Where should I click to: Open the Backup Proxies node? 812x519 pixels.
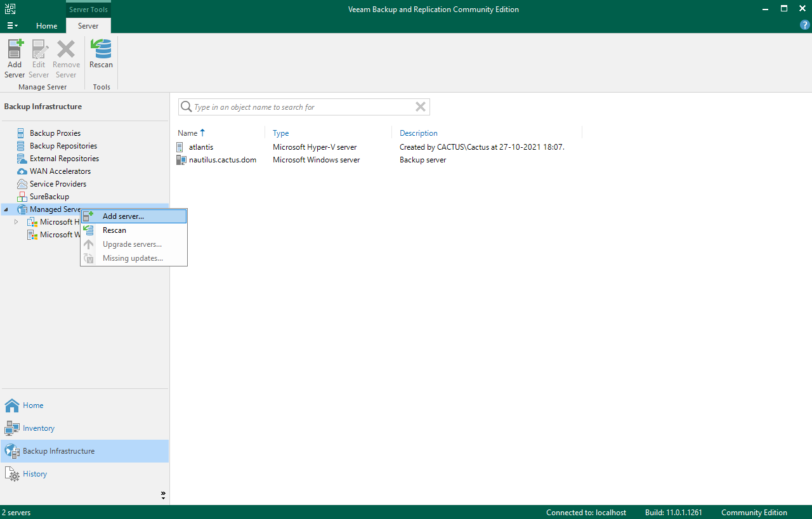56,133
